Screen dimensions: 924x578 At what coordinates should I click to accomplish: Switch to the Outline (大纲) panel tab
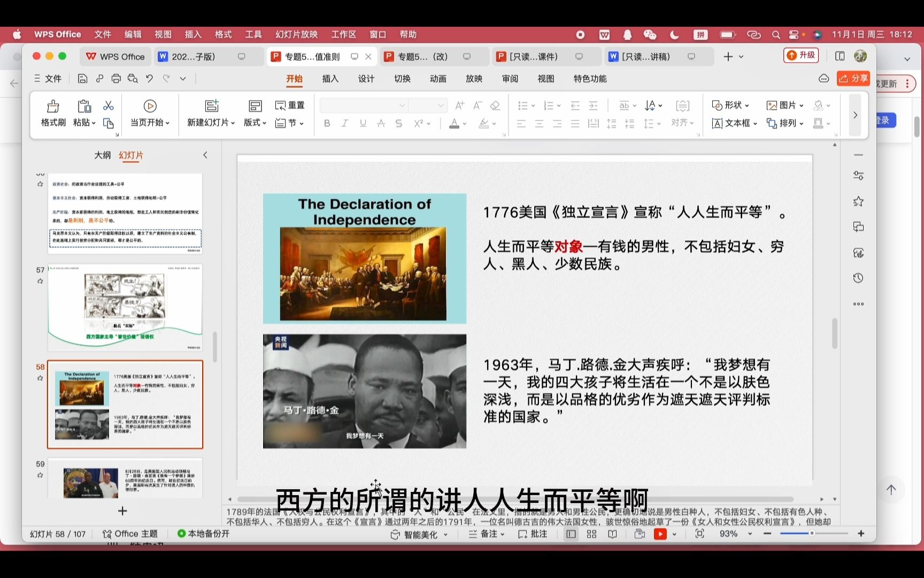point(103,155)
